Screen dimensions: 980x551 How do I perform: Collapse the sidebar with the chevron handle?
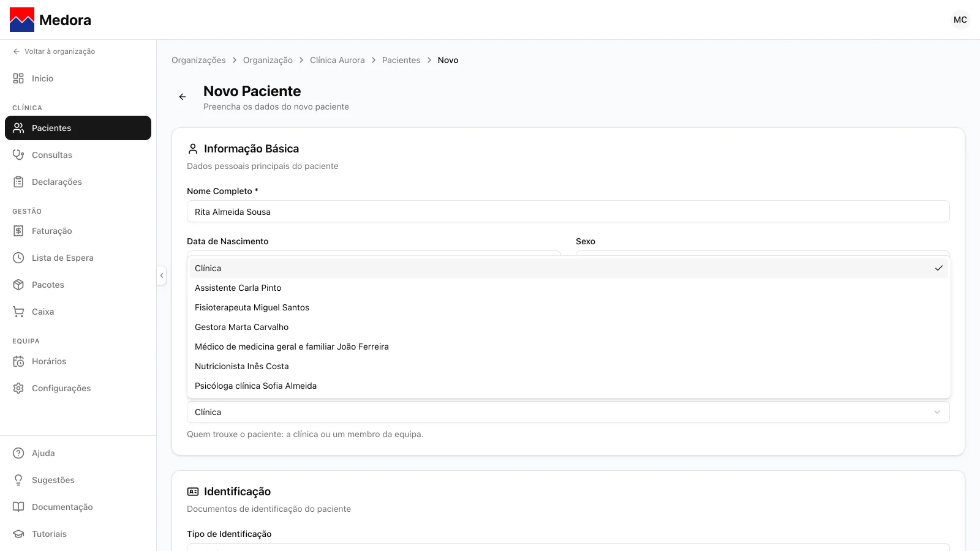(x=162, y=275)
